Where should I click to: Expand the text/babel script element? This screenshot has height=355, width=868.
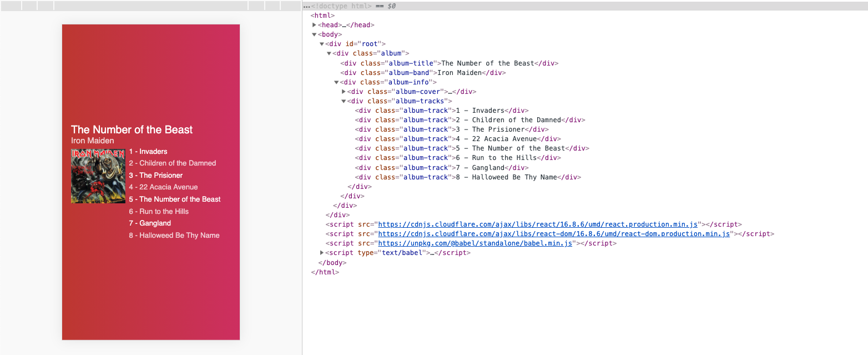click(322, 252)
